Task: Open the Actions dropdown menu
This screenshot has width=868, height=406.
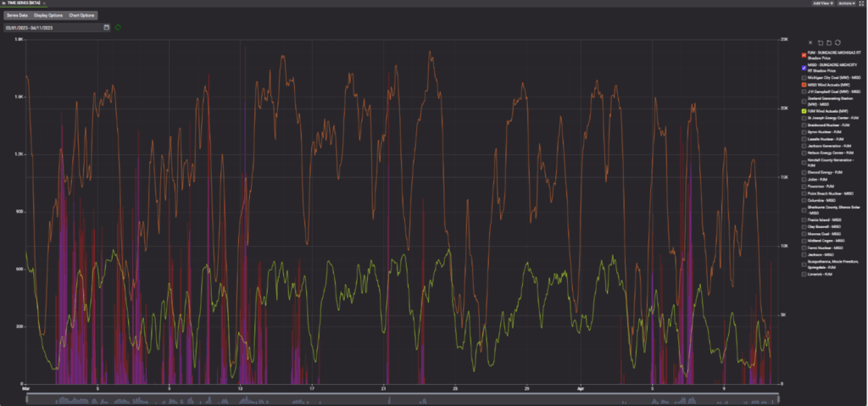Action: 847,3
